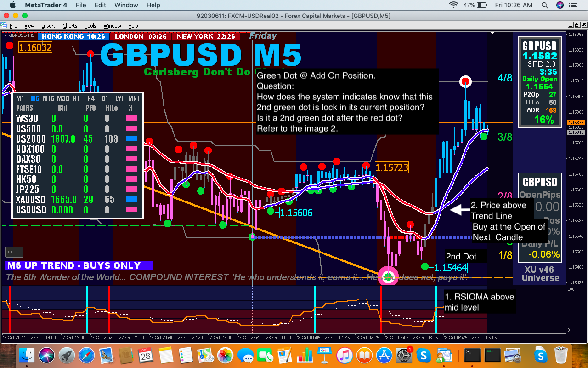This screenshot has width=588, height=368.
Task: Select M30 timeframe in dashboard
Action: (x=63, y=98)
